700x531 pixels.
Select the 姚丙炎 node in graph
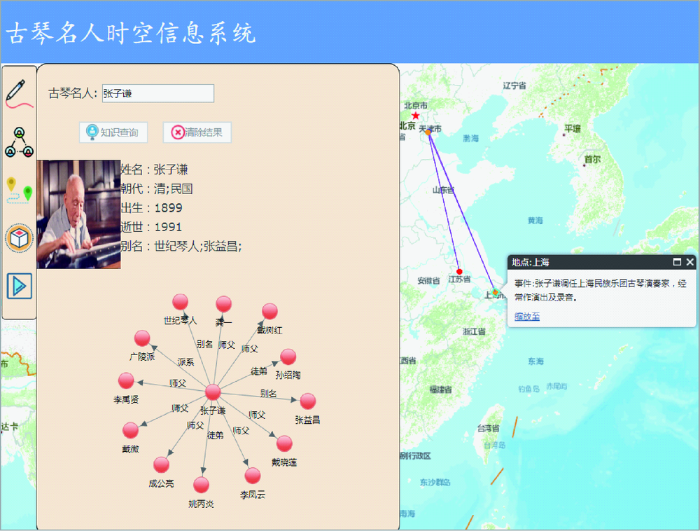(201, 485)
